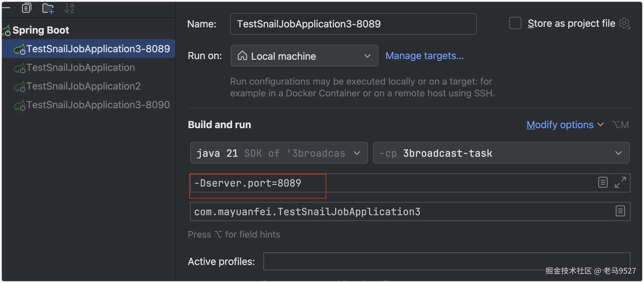Viewport: 644px width, 283px height.
Task: Expand the VM options field
Action: coord(620,182)
